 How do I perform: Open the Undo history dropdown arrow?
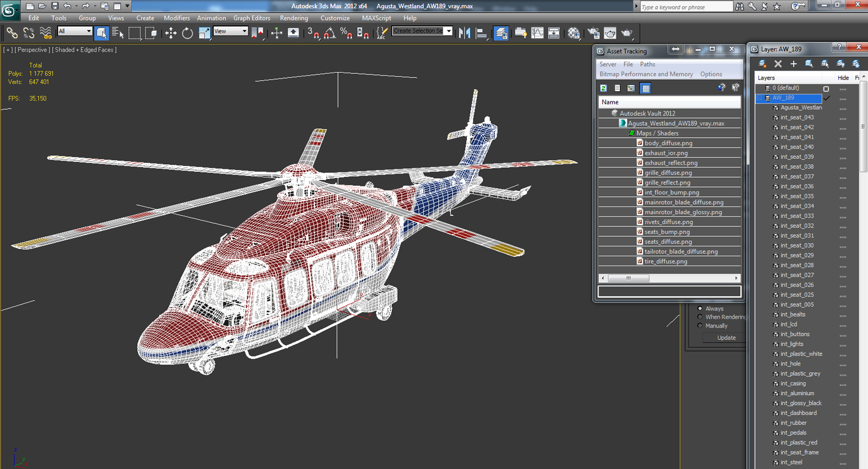[x=76, y=6]
